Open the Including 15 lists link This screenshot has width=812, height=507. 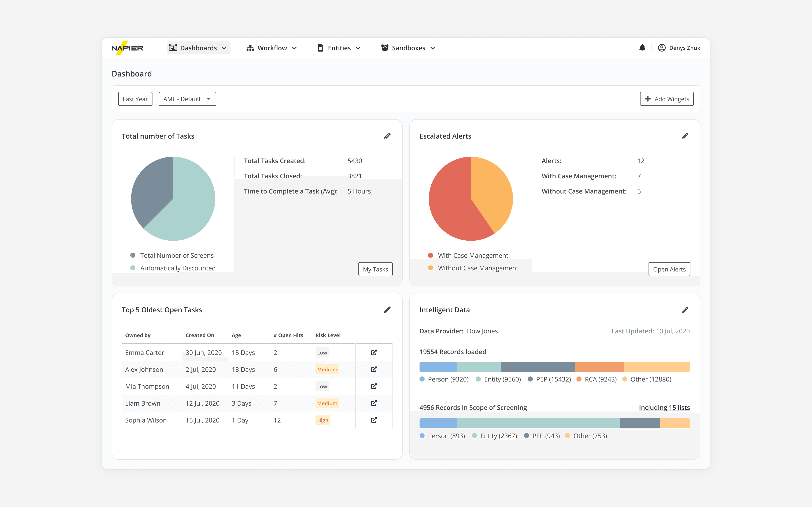tap(664, 408)
